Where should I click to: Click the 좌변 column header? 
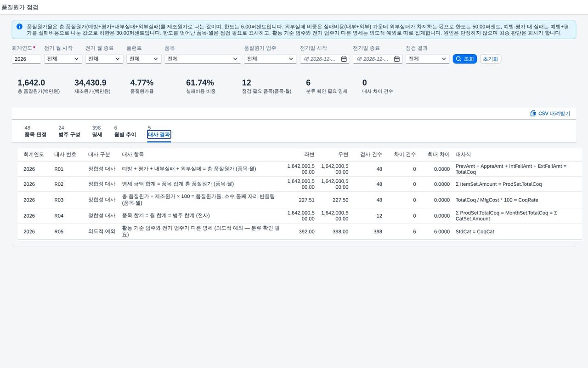pos(309,155)
